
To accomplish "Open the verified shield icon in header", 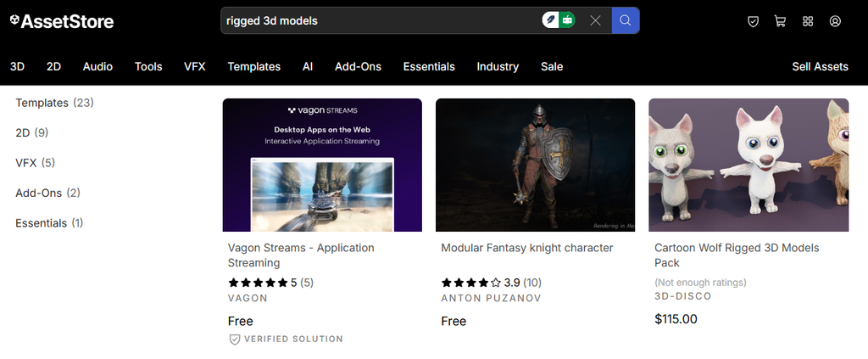I will click(753, 21).
